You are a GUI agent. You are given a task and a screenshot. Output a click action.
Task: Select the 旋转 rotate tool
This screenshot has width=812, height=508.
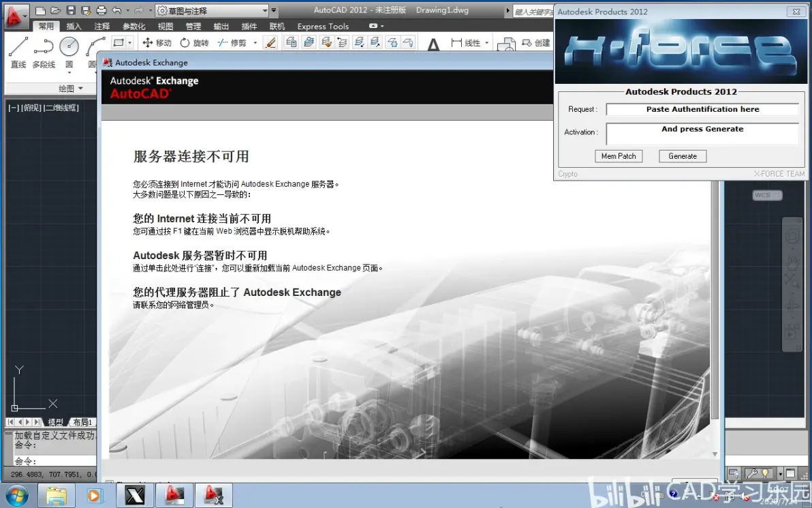tap(194, 42)
